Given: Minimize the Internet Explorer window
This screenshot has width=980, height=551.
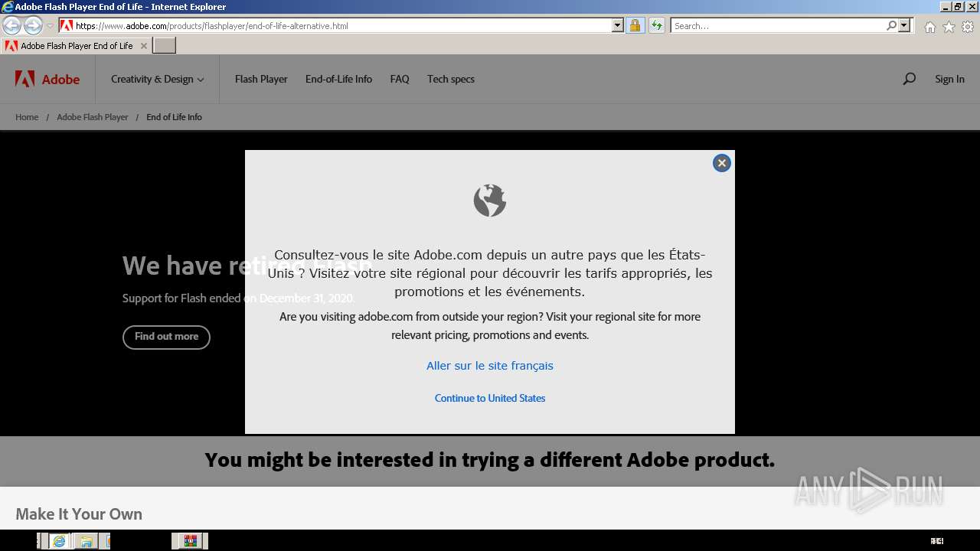Looking at the screenshot, I should point(945,6).
